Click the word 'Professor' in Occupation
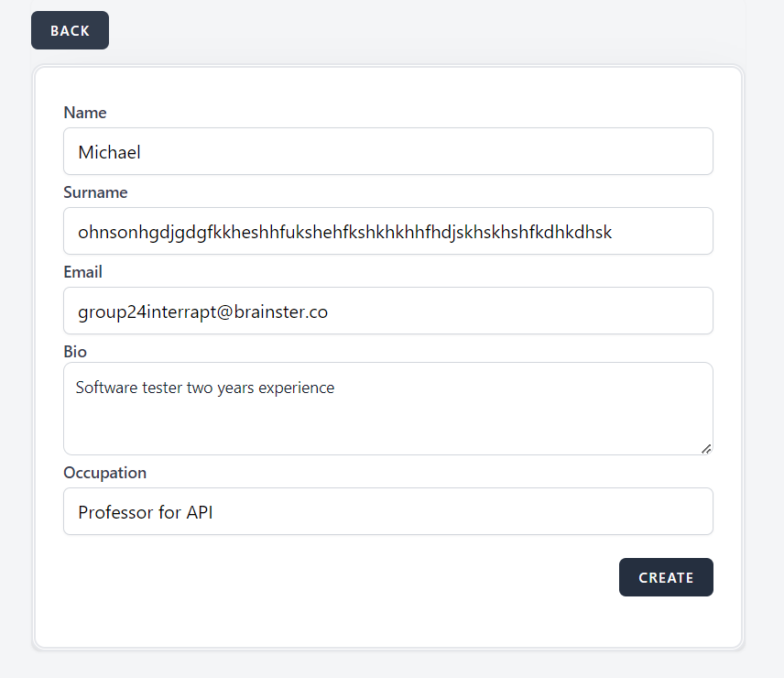784x678 pixels. pyautogui.click(x=115, y=512)
